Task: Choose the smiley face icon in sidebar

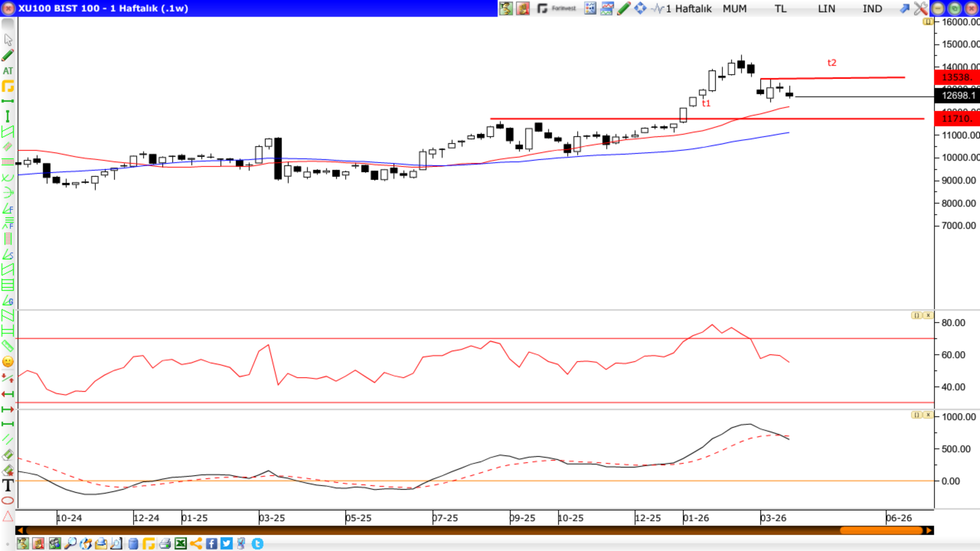Action: point(8,362)
